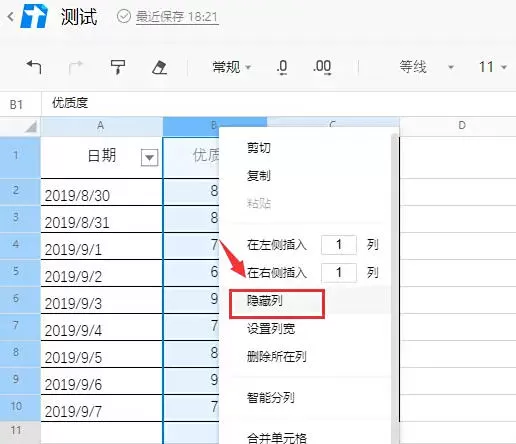Increase decimal places (.00)

[322, 67]
